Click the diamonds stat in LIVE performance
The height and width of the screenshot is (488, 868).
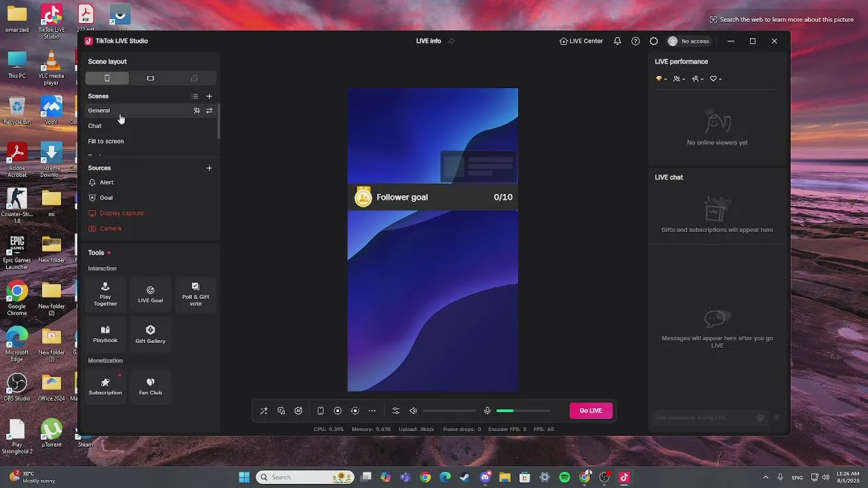pyautogui.click(x=660, y=79)
